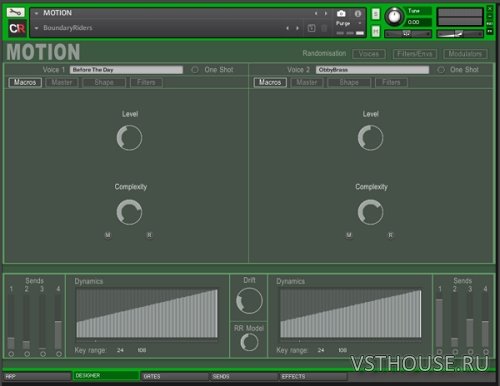Click Voice 2 key range high value 108
The height and width of the screenshot is (386, 500).
tap(343, 350)
